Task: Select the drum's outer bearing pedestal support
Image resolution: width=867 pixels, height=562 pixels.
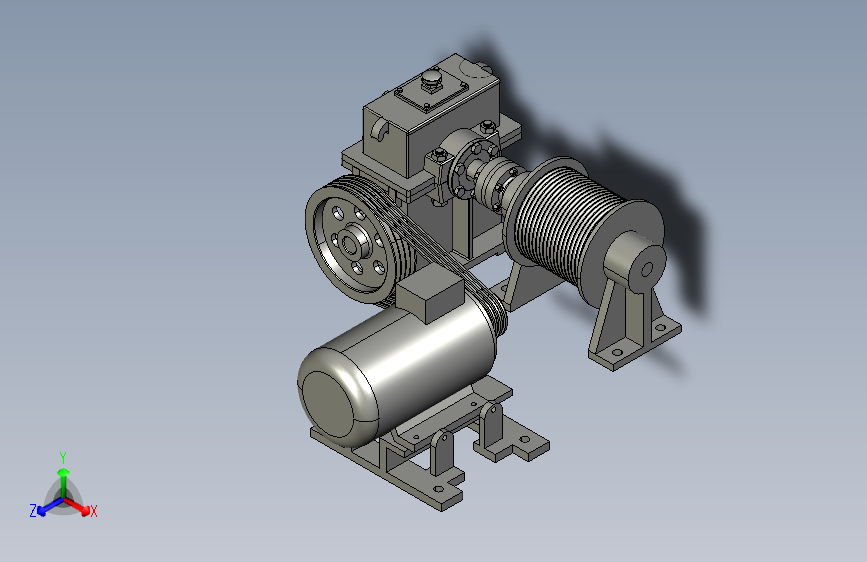Action: (x=635, y=303)
